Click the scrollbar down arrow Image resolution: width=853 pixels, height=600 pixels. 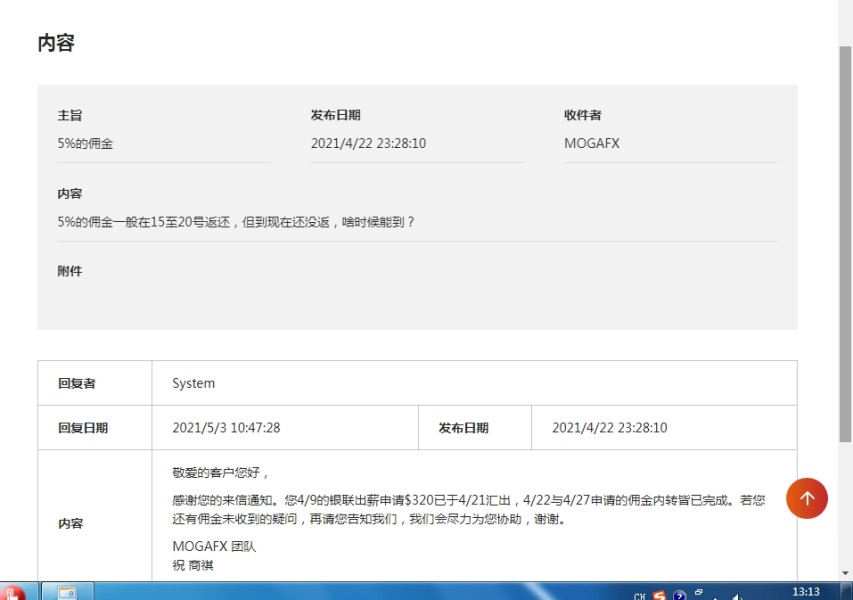(x=845, y=573)
